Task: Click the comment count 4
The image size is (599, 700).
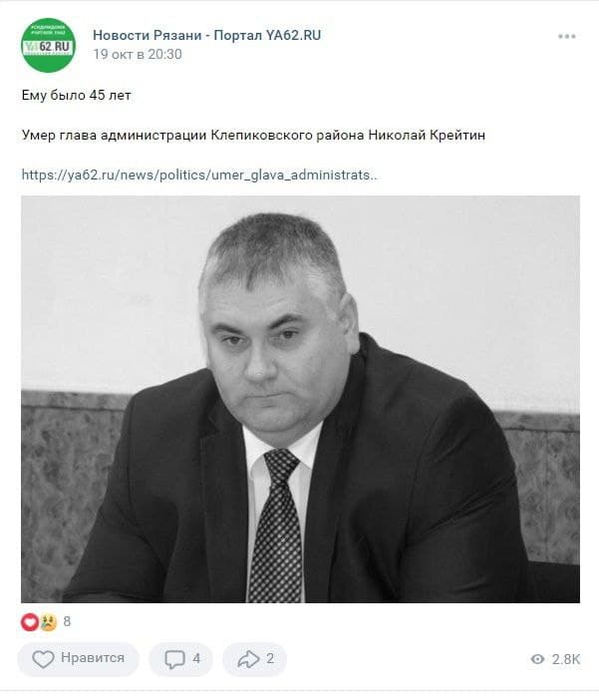Action: [x=196, y=658]
